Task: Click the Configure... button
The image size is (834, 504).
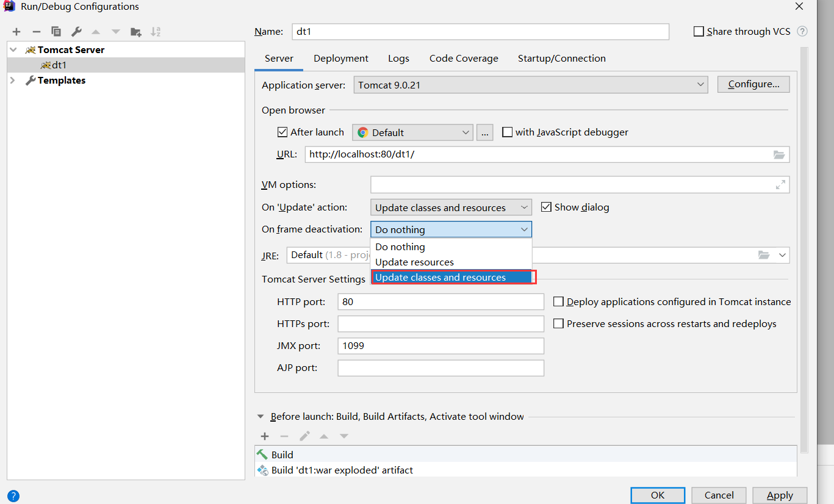Action: click(x=753, y=84)
